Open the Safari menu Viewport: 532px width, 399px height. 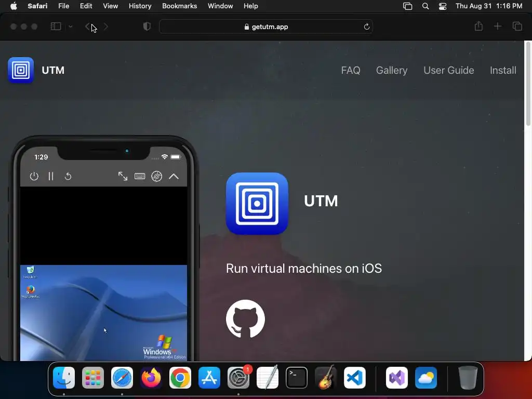pyautogui.click(x=37, y=6)
